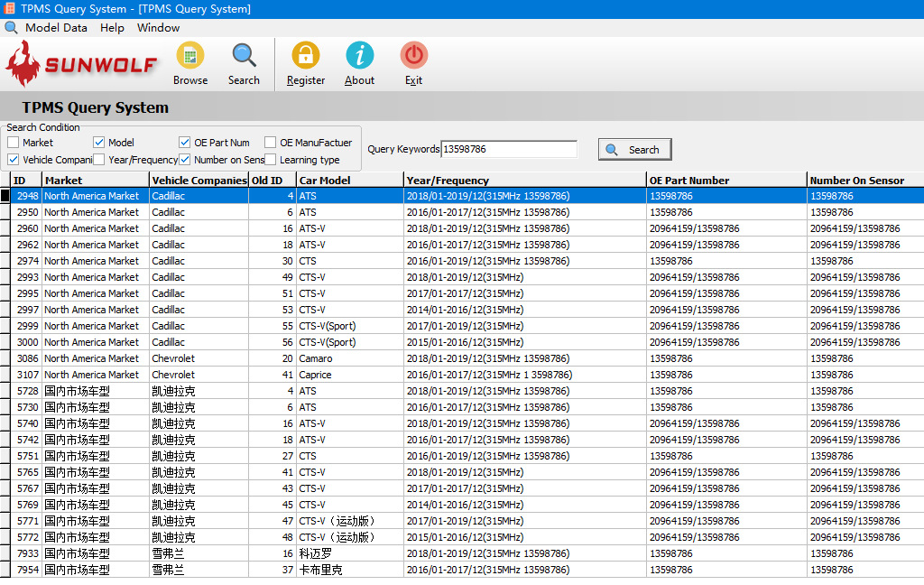Click the Query Keywords text field
This screenshot has height=585, width=924.
click(509, 150)
